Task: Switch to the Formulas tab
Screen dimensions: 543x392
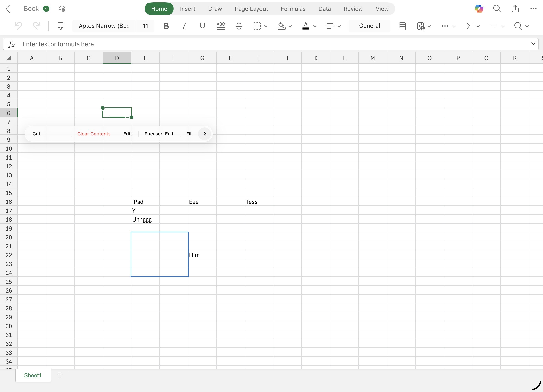Action: pos(293,9)
